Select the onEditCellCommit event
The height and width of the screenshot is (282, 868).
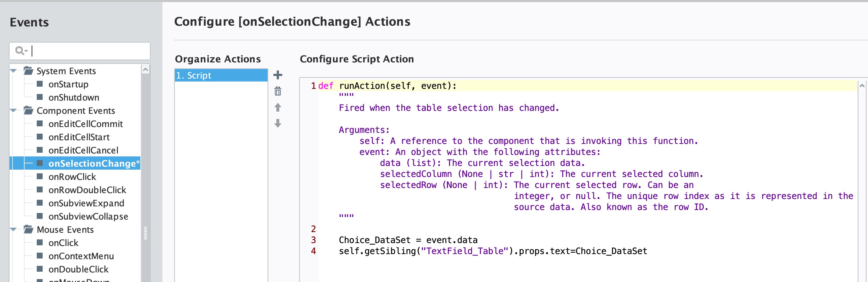pos(86,124)
